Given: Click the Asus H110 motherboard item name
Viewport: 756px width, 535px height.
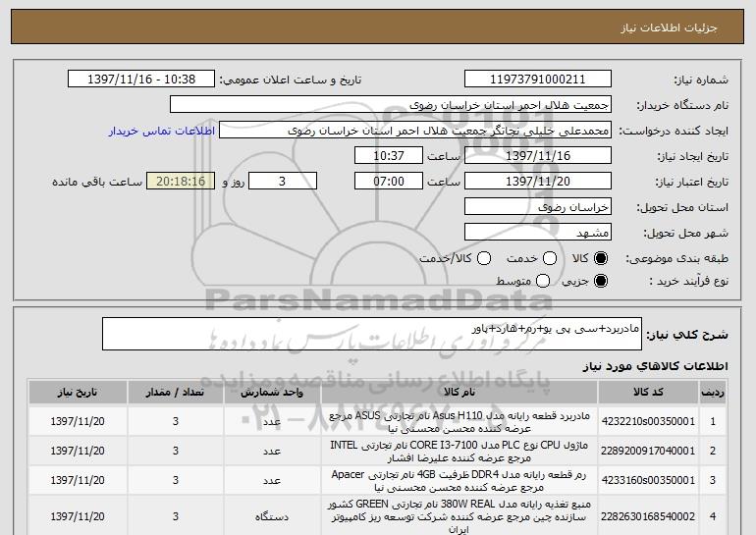Looking at the screenshot, I should [x=459, y=422].
